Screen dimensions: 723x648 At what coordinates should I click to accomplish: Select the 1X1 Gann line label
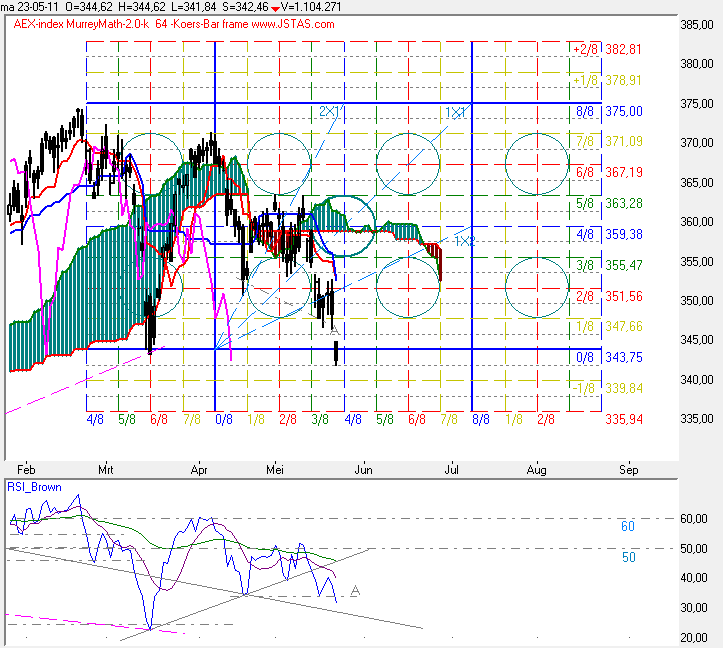456,111
